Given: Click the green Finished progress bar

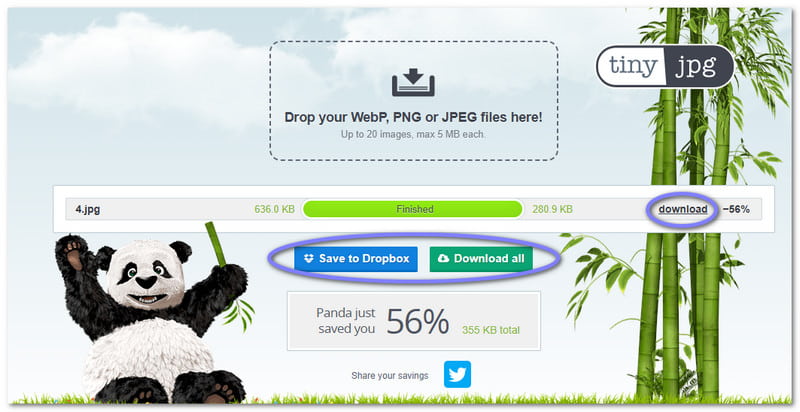Looking at the screenshot, I should [413, 209].
